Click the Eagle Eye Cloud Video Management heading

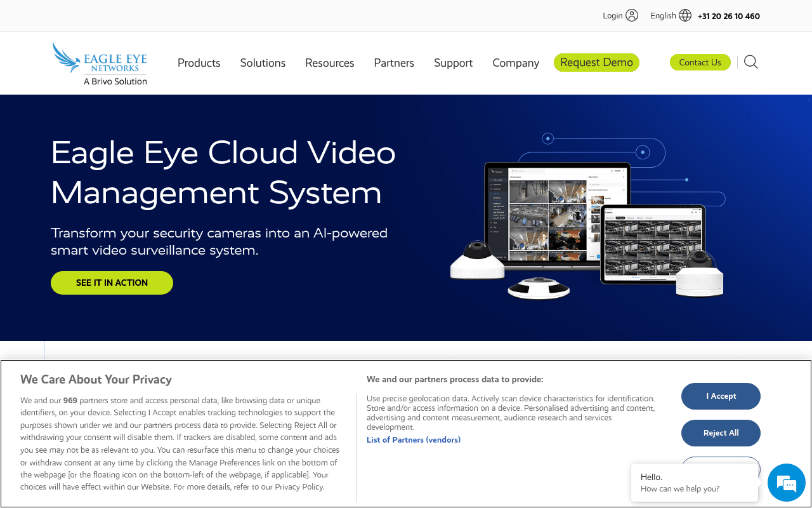coord(223,173)
